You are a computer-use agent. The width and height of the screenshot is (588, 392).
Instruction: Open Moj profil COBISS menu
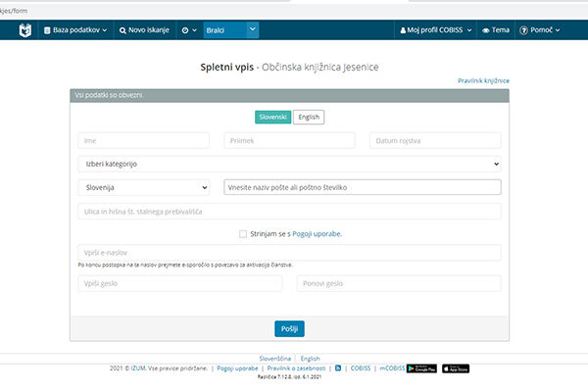(x=436, y=30)
